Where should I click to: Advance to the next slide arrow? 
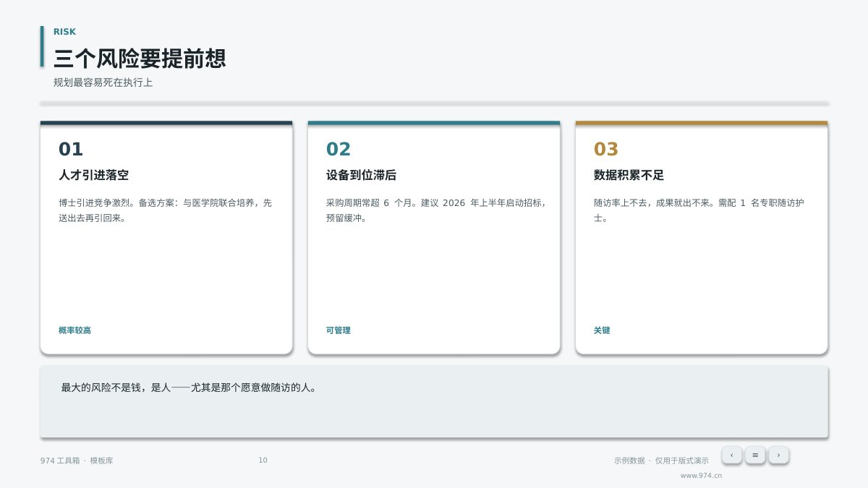click(x=778, y=455)
